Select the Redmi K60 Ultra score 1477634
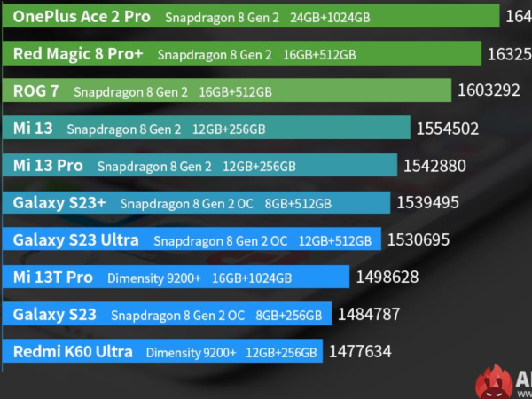 click(x=360, y=352)
